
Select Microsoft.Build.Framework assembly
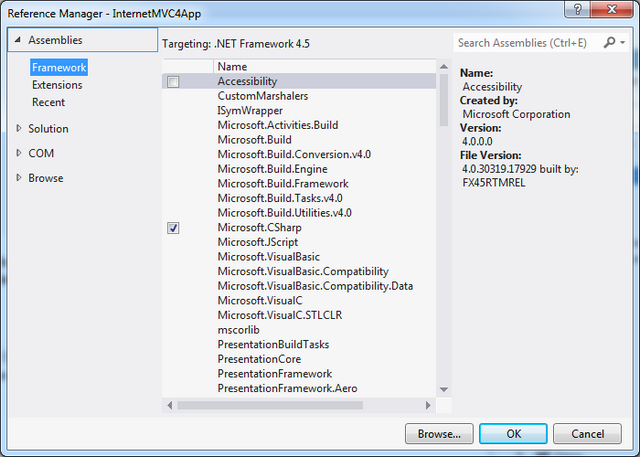click(299, 184)
